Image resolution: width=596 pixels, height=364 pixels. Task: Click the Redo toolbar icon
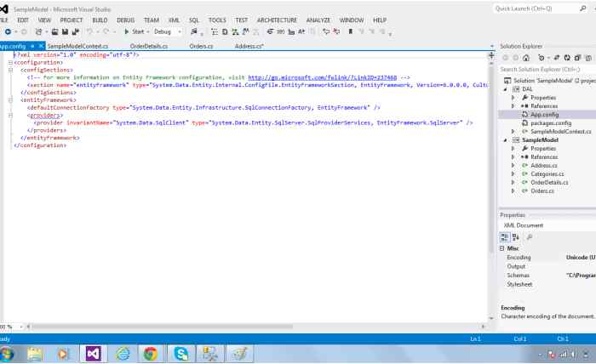pos(106,31)
